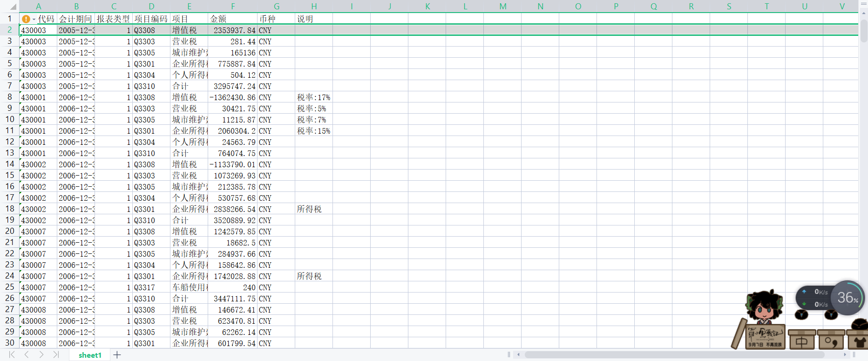The height and width of the screenshot is (361, 868).
Task: Click the 中 language input box icon
Action: click(801, 341)
